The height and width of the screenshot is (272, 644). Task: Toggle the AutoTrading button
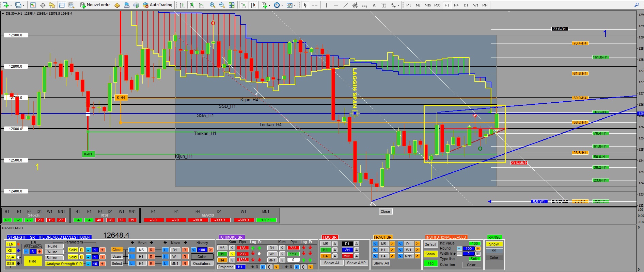[x=157, y=5]
